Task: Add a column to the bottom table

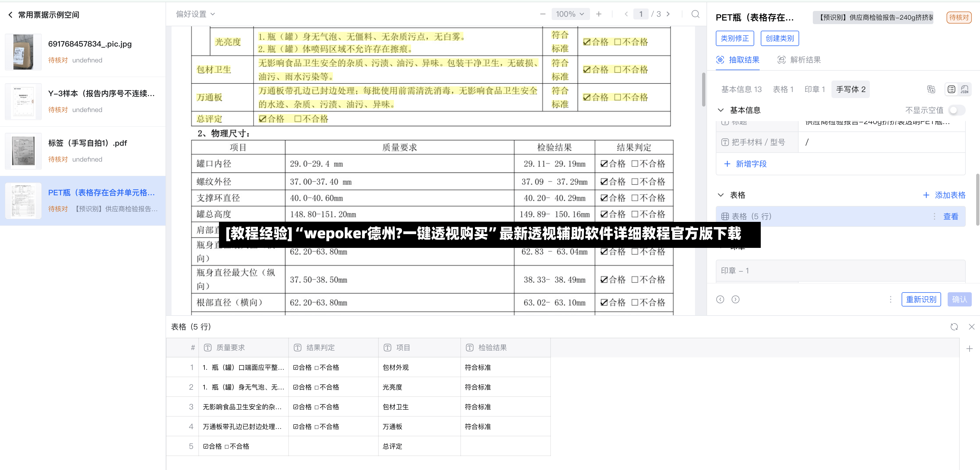Action: coord(969,349)
